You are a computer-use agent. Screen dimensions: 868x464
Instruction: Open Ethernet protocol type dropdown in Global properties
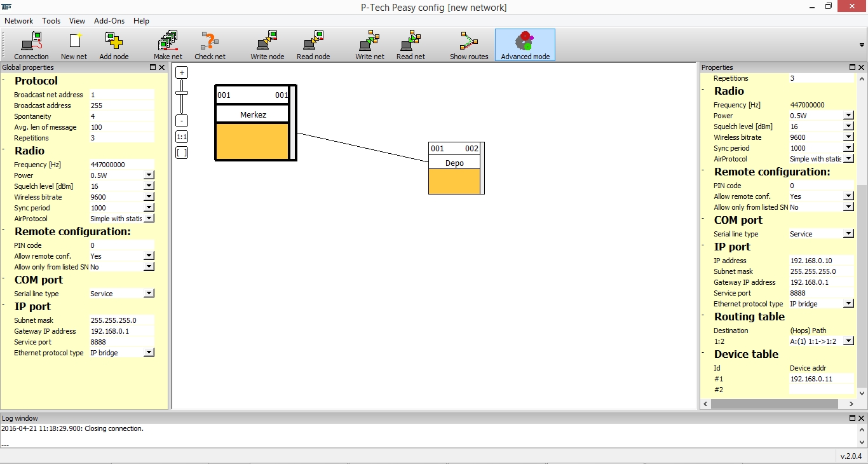(x=149, y=353)
